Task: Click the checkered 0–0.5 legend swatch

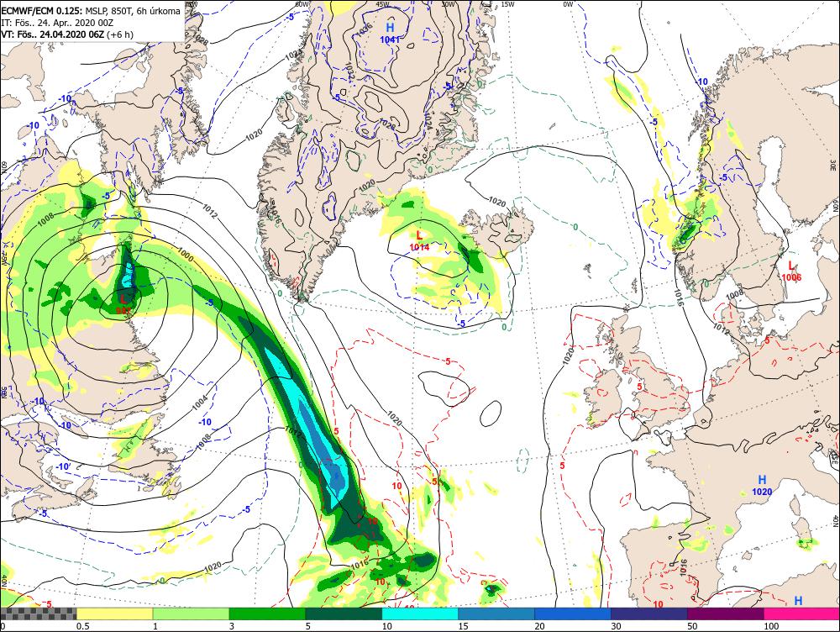Action: tap(38, 614)
